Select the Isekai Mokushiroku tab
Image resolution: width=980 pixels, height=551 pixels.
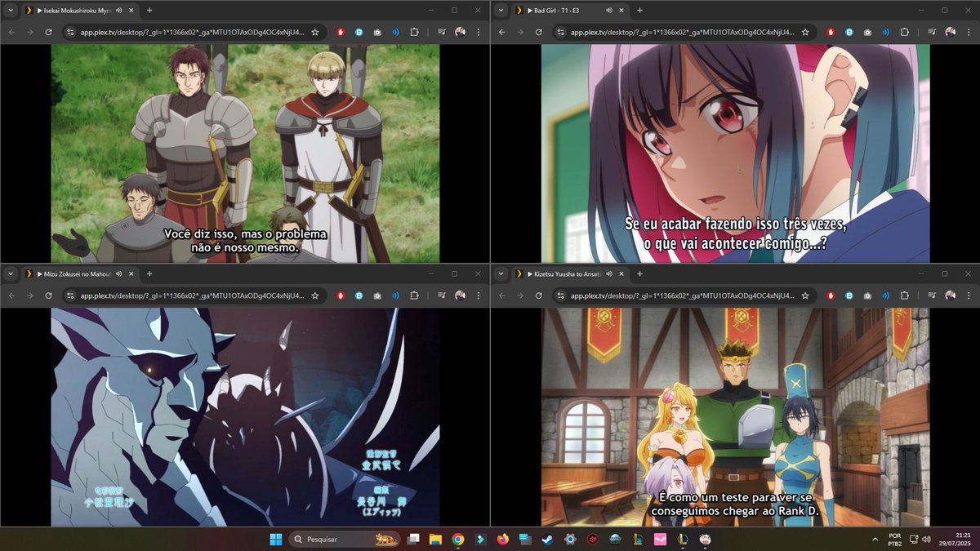coord(81,11)
